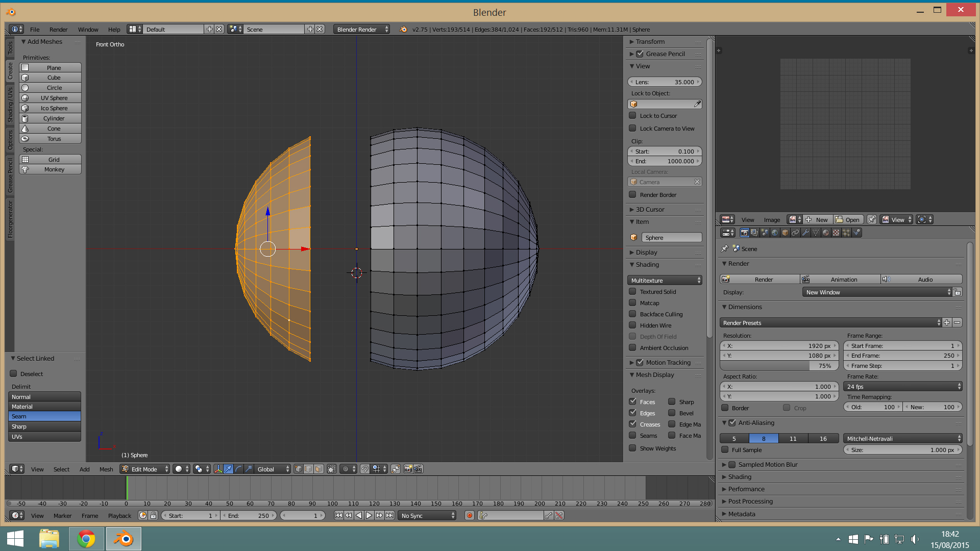
Task: Add a Monkey mesh primitive
Action: click(x=51, y=169)
